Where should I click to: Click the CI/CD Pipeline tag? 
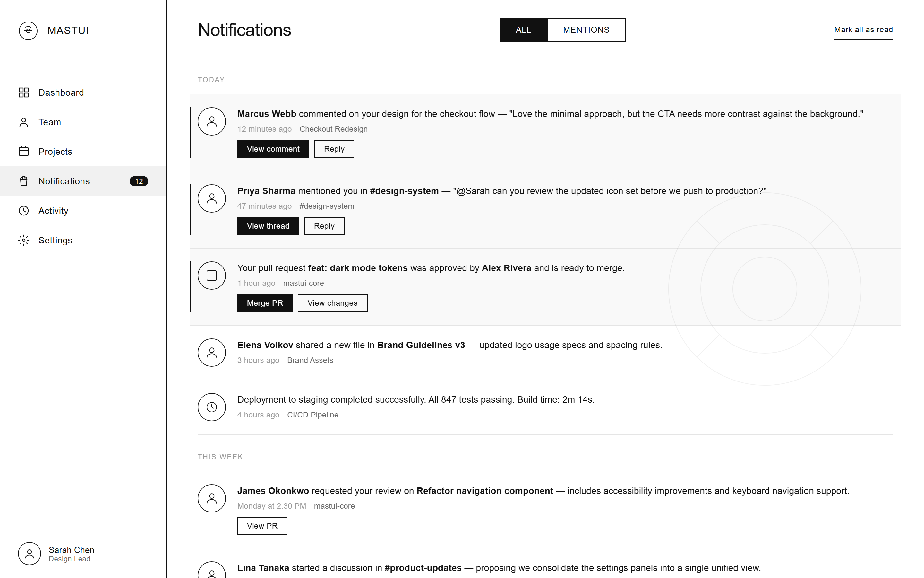[313, 415]
